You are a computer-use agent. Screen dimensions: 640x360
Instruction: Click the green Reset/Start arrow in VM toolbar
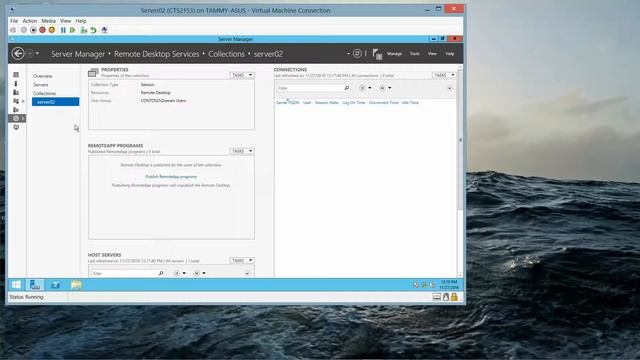[73, 30]
